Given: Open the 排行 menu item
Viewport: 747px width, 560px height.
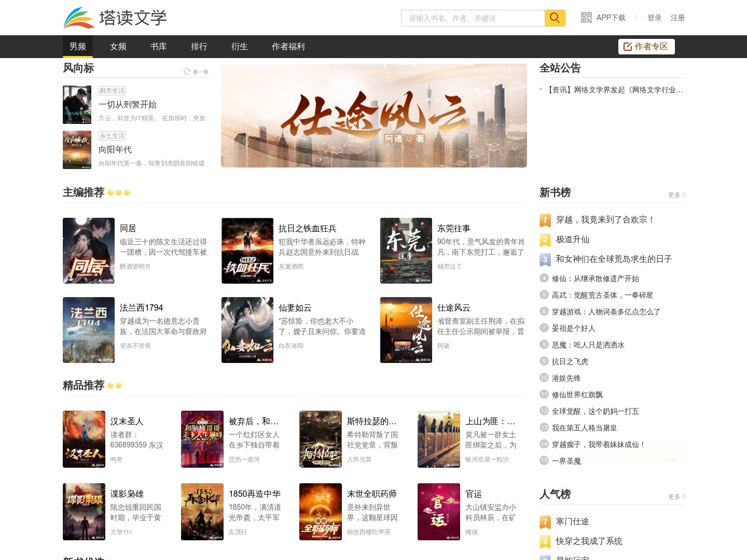Looking at the screenshot, I should (199, 47).
